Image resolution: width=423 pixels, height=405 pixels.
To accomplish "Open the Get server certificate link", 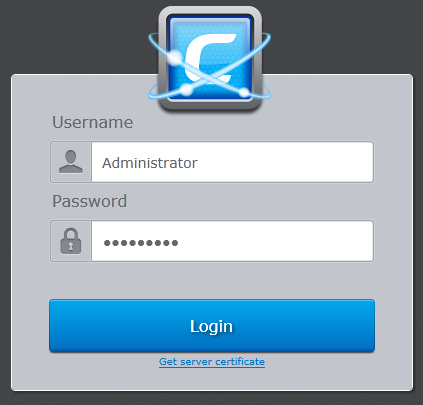I will coord(212,362).
